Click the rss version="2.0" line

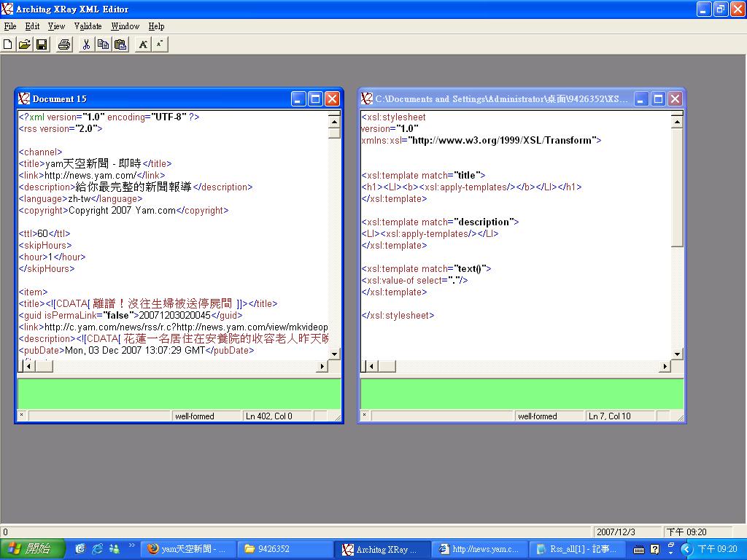pyautogui.click(x=61, y=128)
